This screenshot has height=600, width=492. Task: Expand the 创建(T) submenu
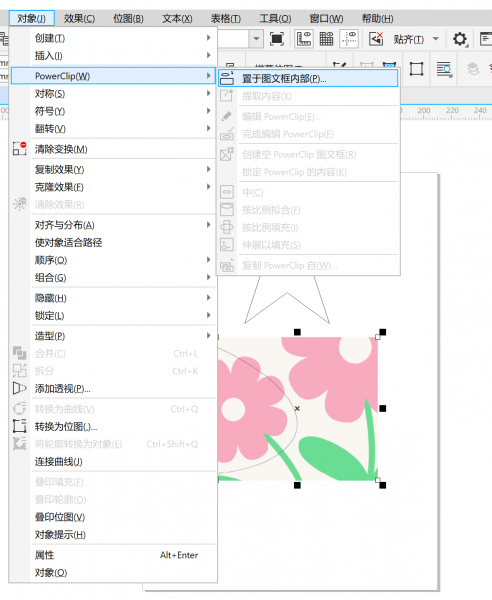coord(114,38)
